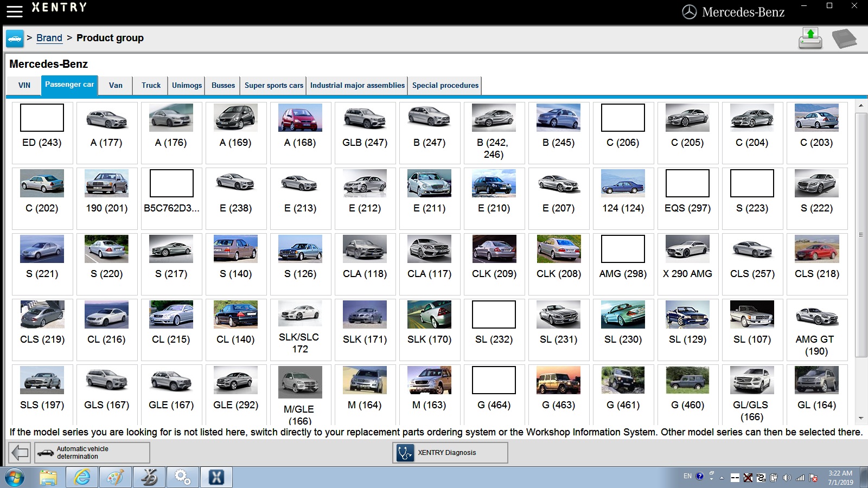Choose GL/GLS (166) tile
This screenshot has height=488, width=868.
point(752,394)
